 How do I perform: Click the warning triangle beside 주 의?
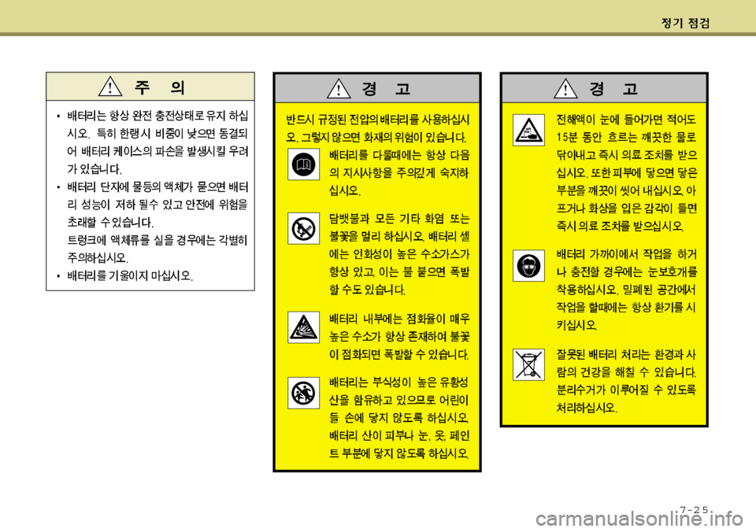tap(110, 87)
